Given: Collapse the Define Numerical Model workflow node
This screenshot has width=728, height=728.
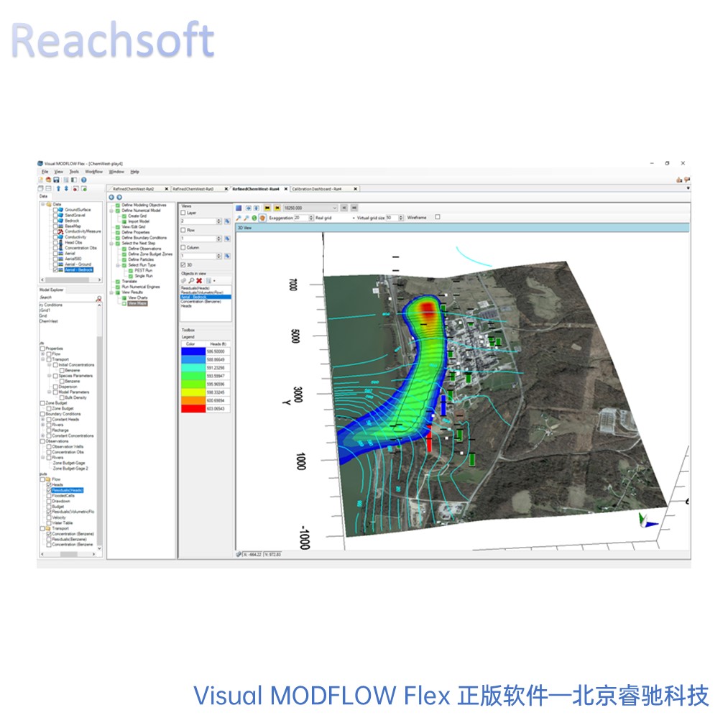Looking at the screenshot, I should [111, 211].
